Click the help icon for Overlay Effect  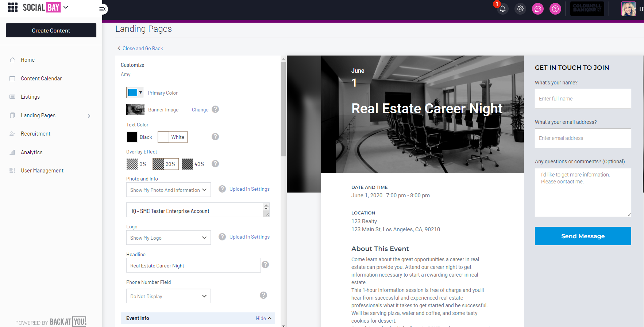[x=215, y=164]
